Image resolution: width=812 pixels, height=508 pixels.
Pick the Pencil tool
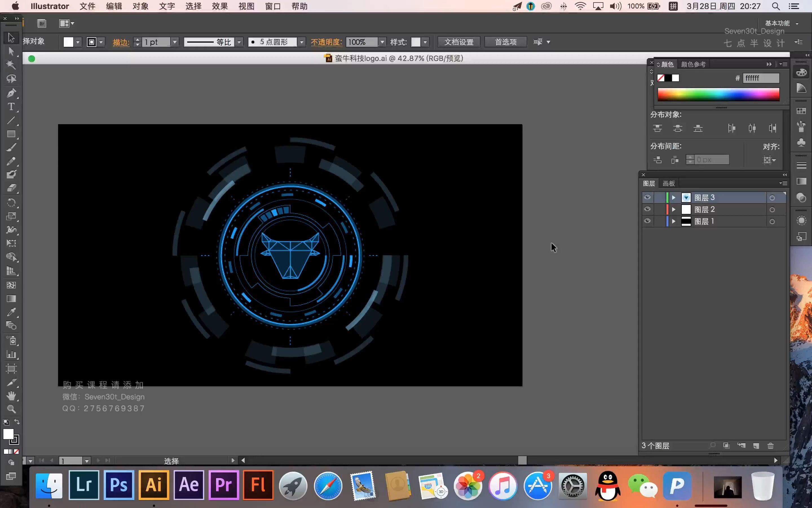pos(11,161)
